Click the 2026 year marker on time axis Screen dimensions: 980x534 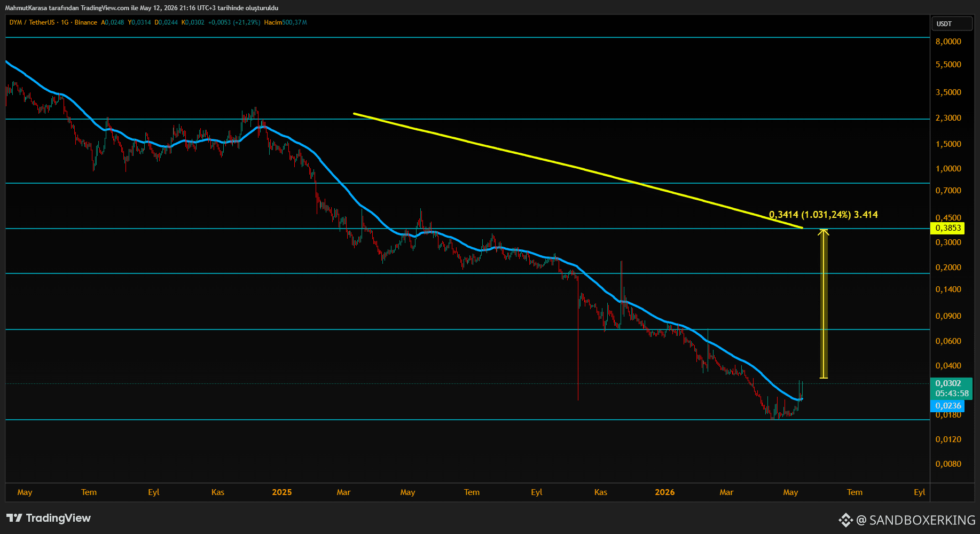(x=665, y=492)
